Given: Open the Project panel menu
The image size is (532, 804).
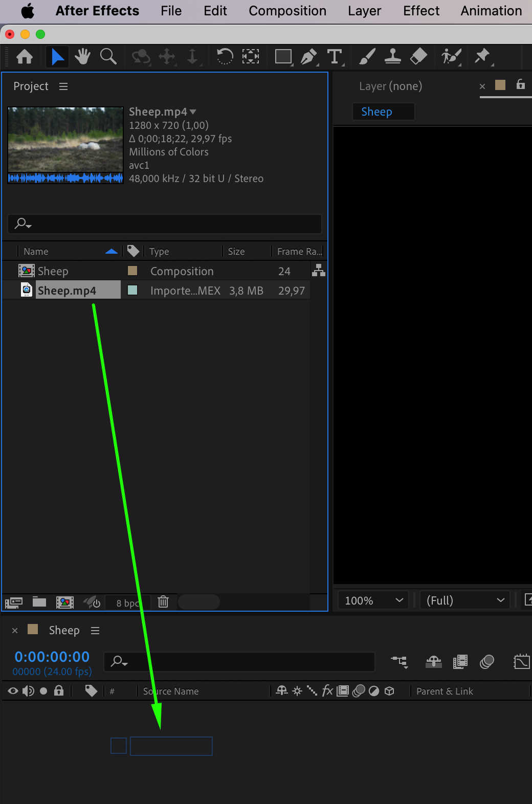Looking at the screenshot, I should (63, 86).
